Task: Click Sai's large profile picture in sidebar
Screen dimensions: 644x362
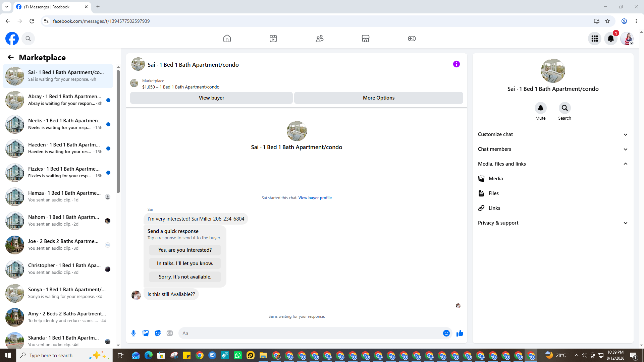Action: [x=553, y=71]
